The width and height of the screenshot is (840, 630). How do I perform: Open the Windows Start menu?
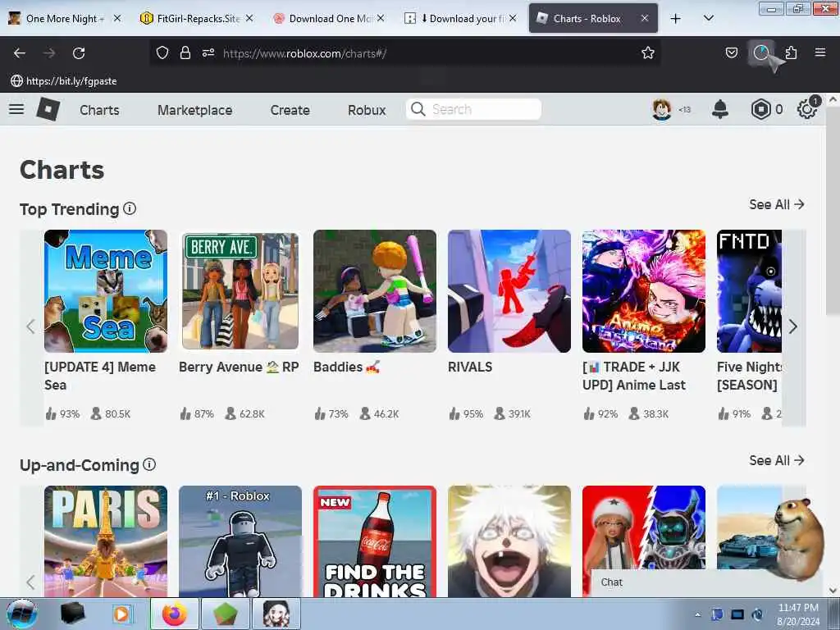22,614
